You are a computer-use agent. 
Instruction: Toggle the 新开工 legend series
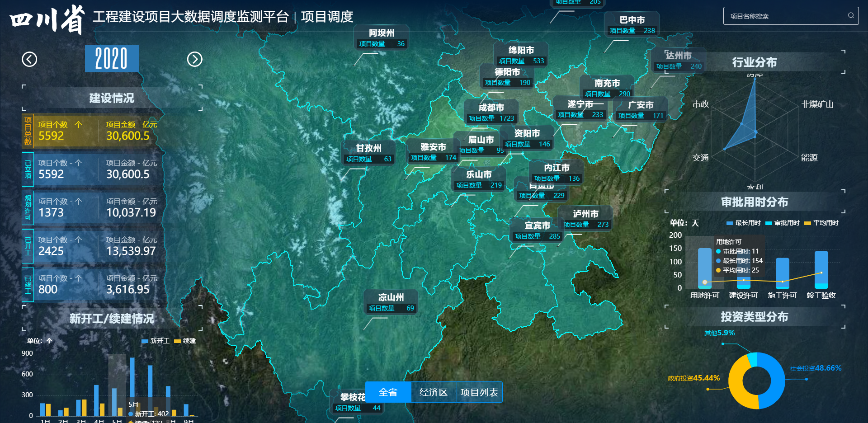coord(156,341)
